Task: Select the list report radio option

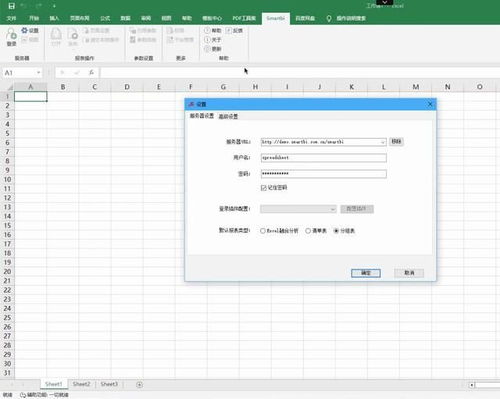Action: click(308, 231)
